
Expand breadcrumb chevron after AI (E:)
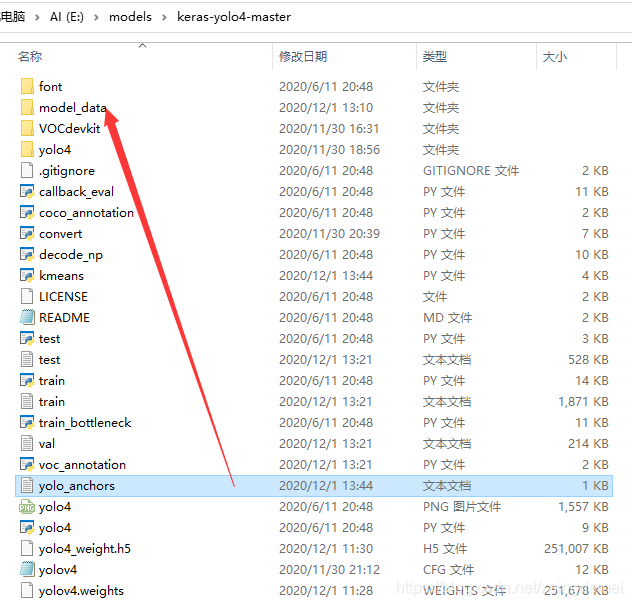coord(96,17)
